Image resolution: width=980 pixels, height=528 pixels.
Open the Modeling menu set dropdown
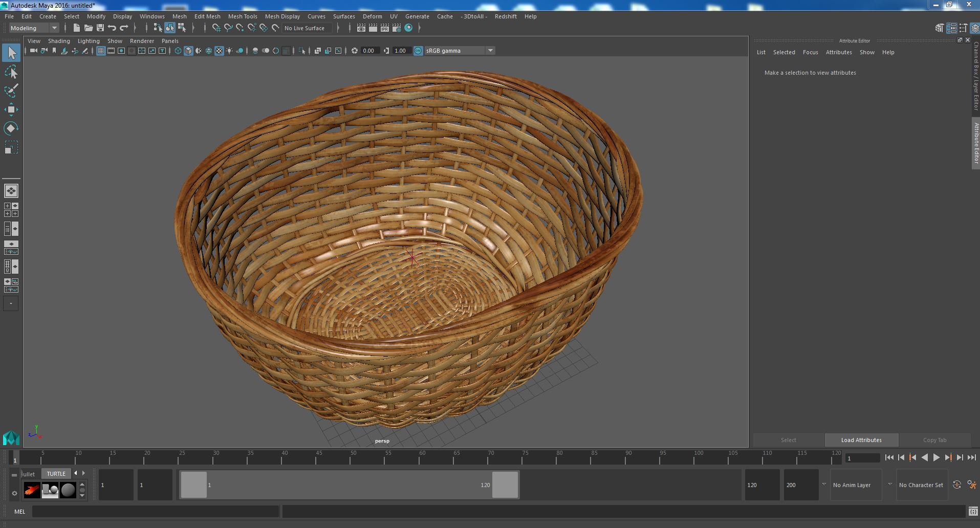[x=34, y=28]
